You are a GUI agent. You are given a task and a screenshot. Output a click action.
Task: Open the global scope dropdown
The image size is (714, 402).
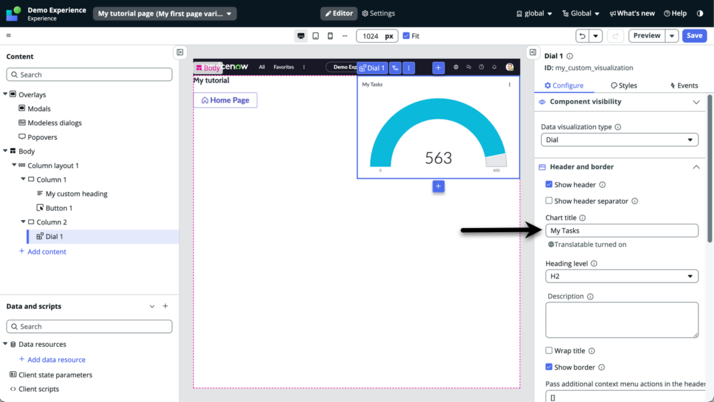[x=534, y=13]
